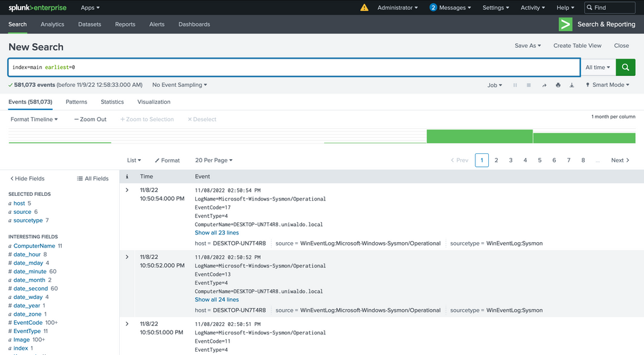Click the yellow warning triangle icon
Viewport: 644px width, 355px height.
pos(365,8)
